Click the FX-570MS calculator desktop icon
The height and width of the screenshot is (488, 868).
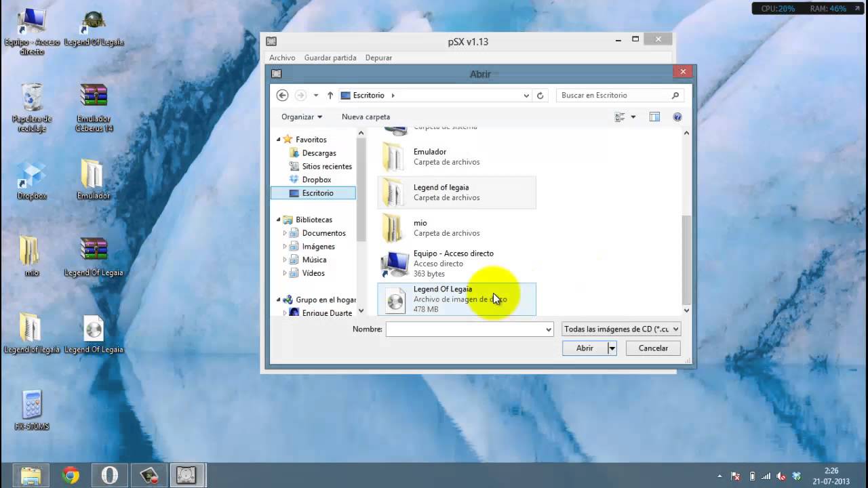[32, 411]
